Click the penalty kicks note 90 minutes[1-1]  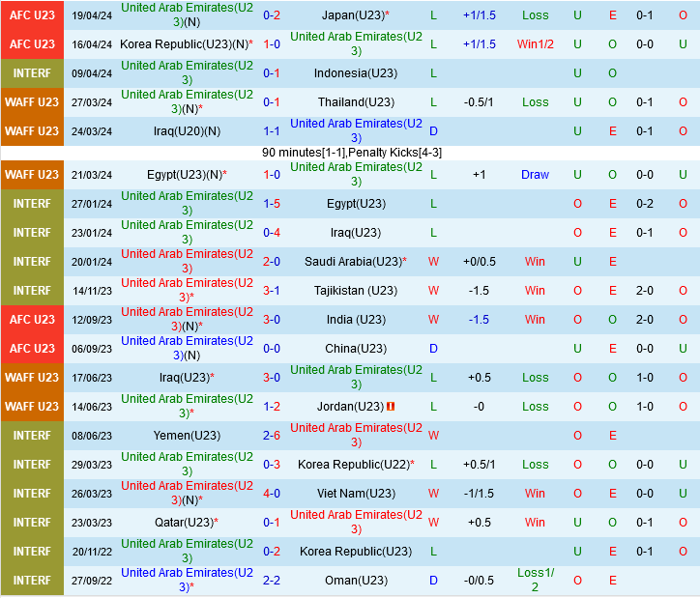click(x=352, y=153)
